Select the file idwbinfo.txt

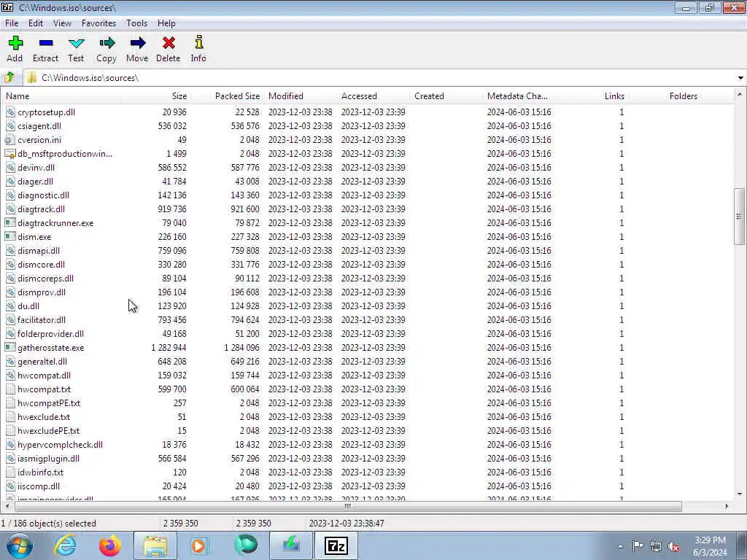(x=41, y=472)
